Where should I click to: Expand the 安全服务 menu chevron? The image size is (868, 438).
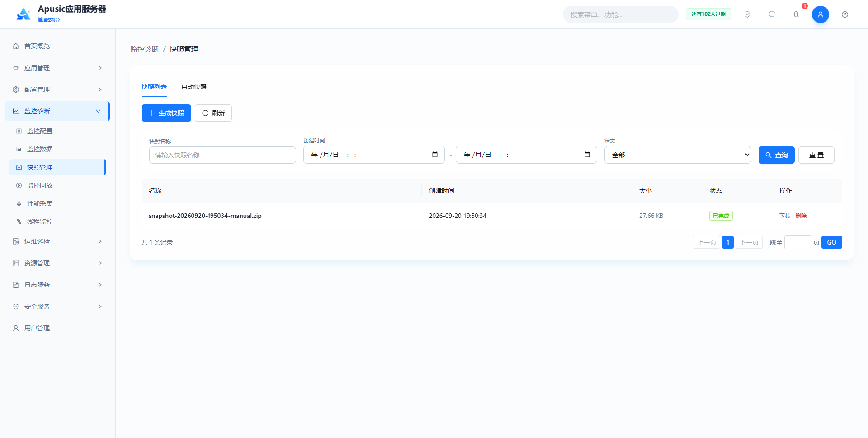coord(100,306)
